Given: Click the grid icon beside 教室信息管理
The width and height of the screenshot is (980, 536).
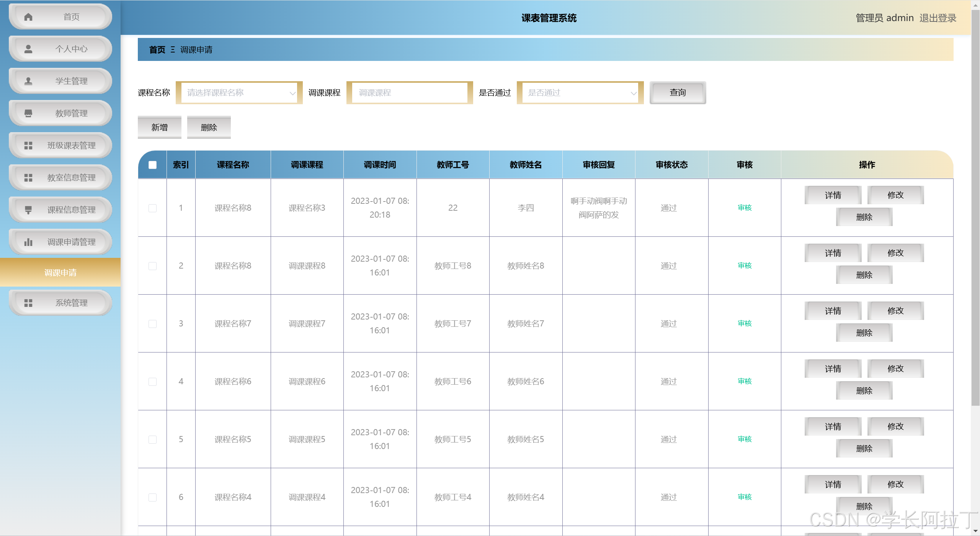Looking at the screenshot, I should click(x=28, y=178).
